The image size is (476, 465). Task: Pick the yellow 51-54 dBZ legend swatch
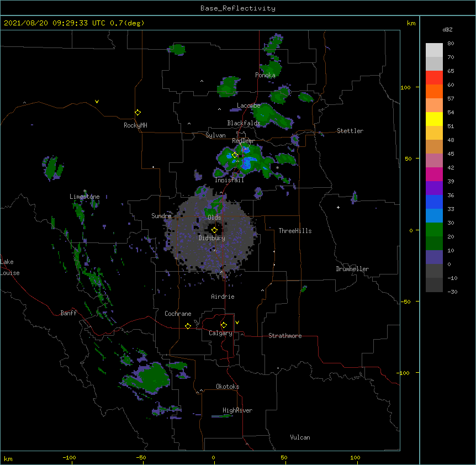click(434, 119)
